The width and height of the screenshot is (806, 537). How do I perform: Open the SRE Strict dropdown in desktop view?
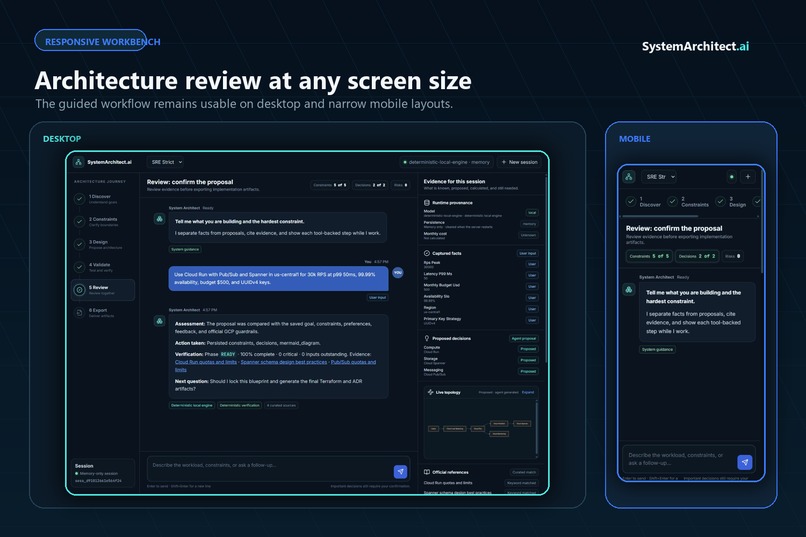166,162
